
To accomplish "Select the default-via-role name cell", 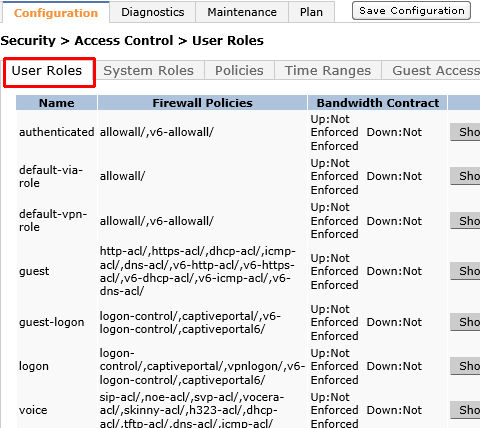I will [x=51, y=176].
